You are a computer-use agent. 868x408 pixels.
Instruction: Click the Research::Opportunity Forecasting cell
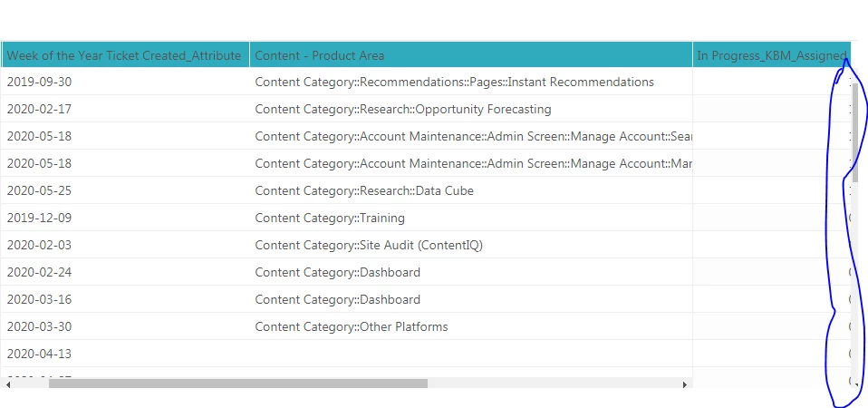tap(403, 109)
